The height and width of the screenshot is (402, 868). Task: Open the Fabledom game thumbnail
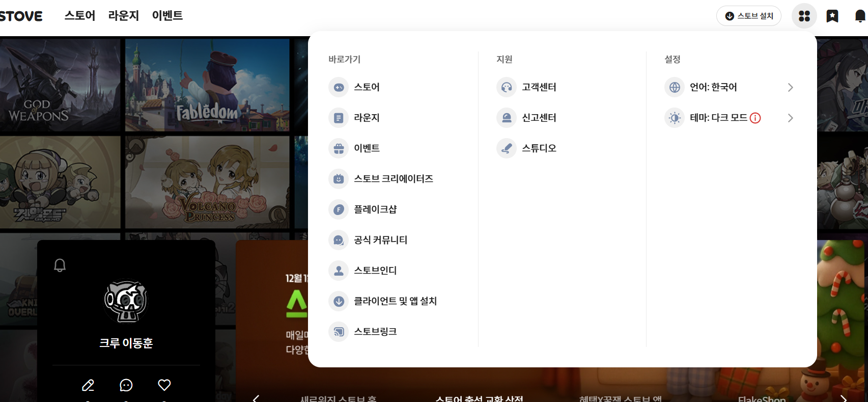pyautogui.click(x=207, y=85)
